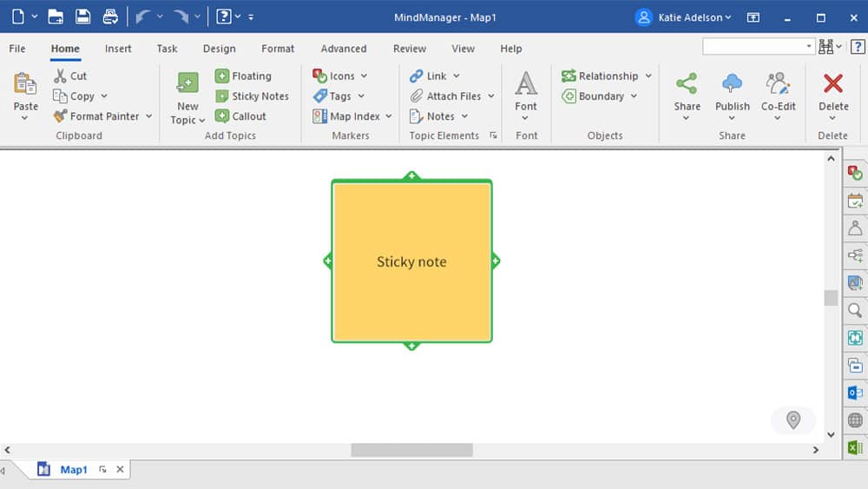Click the Find binoculars icon
The height and width of the screenshot is (489, 868).
click(826, 47)
